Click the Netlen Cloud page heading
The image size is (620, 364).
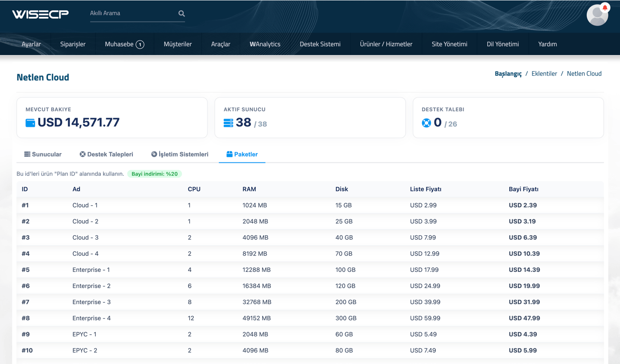[x=43, y=78]
